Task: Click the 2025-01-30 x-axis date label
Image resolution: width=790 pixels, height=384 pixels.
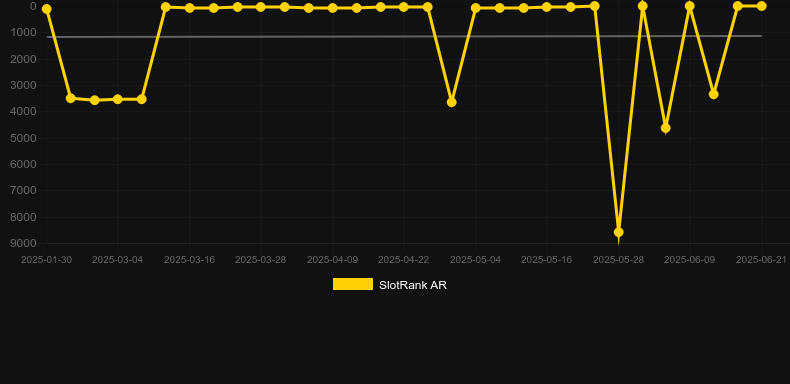Action: tap(46, 260)
